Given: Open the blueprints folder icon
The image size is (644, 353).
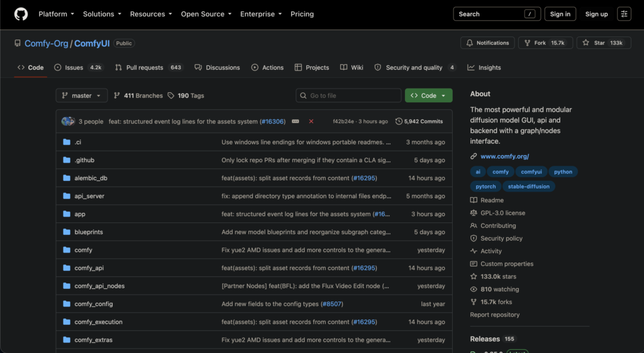Looking at the screenshot, I should (x=67, y=232).
